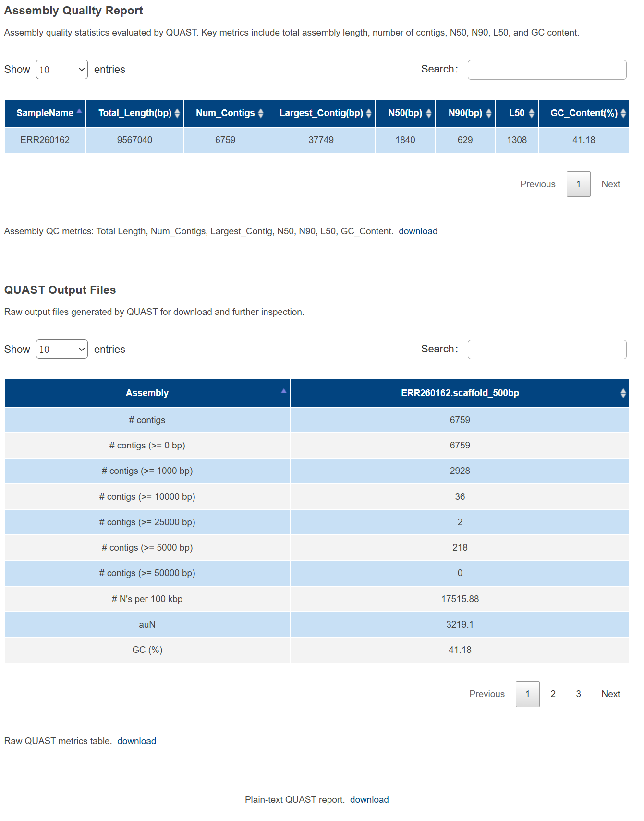Sort table by L50 column
Screen dimensions: 644x821
517,113
